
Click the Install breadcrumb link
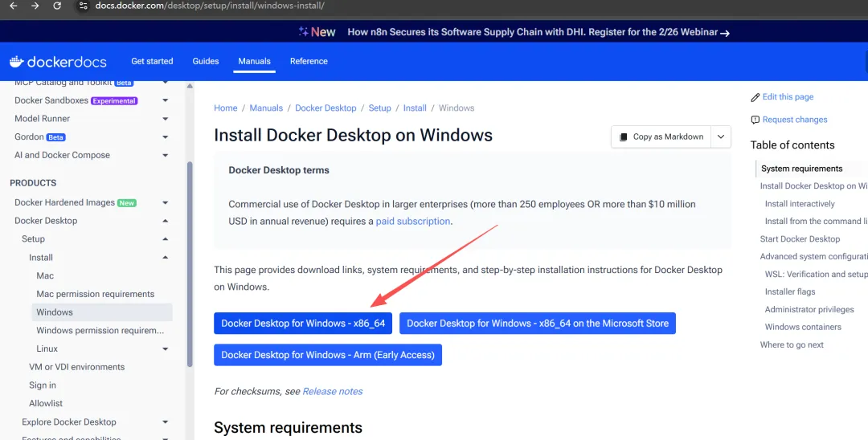[415, 108]
